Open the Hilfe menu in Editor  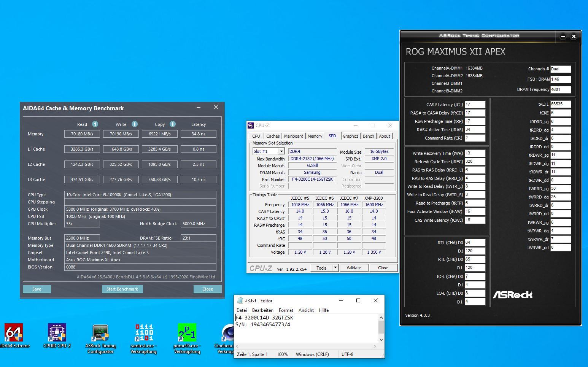click(x=324, y=310)
